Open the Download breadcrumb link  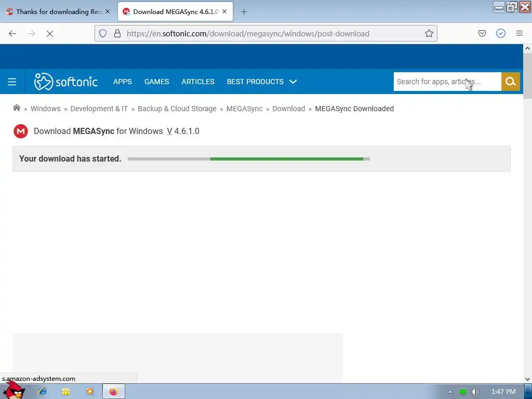(289, 109)
